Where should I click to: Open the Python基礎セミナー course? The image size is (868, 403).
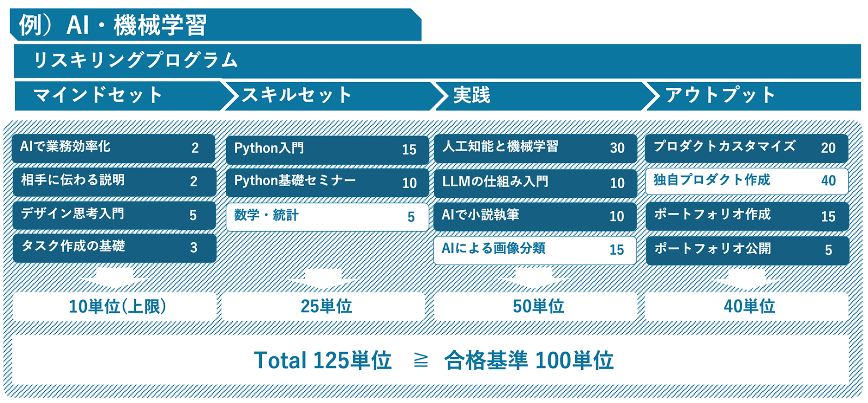(x=327, y=183)
